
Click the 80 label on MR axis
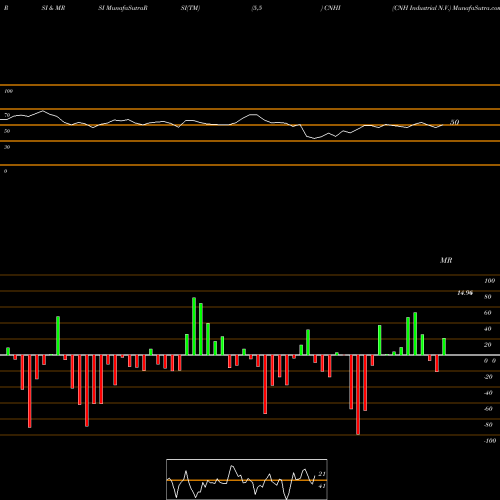point(488,297)
